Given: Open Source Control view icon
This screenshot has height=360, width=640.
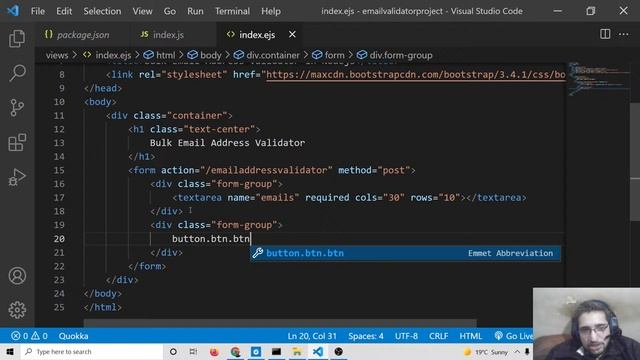Looking at the screenshot, I should coord(17,108).
